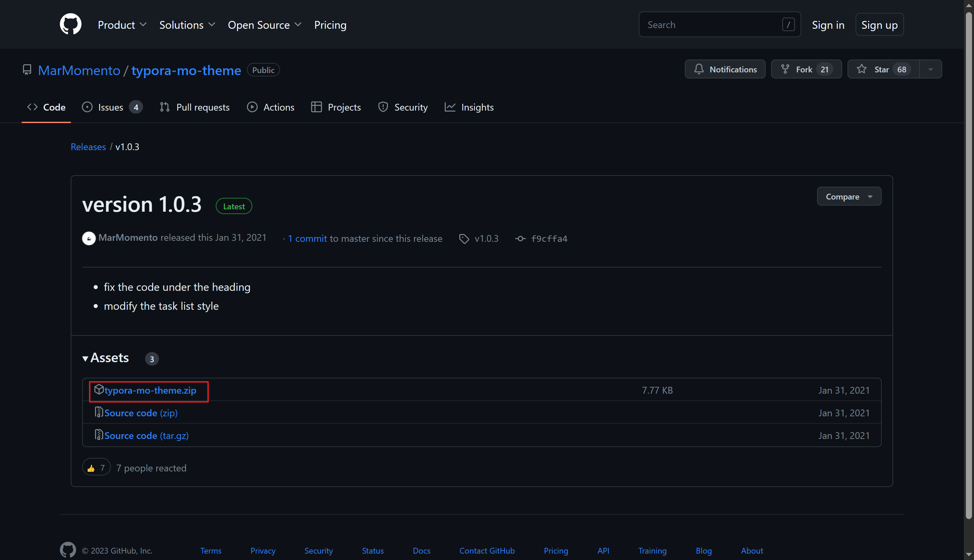This screenshot has height=560, width=974.
Task: Open the Projects tab
Action: (x=336, y=107)
